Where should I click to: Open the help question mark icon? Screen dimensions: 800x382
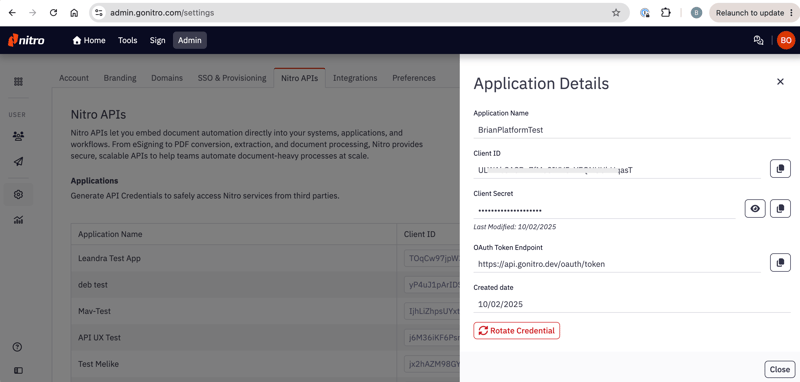coord(17,347)
